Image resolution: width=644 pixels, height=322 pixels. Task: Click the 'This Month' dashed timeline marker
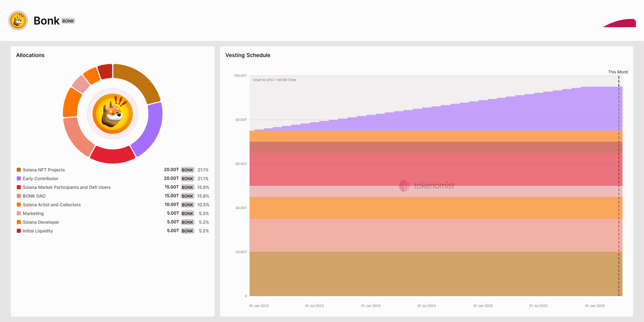tap(619, 185)
